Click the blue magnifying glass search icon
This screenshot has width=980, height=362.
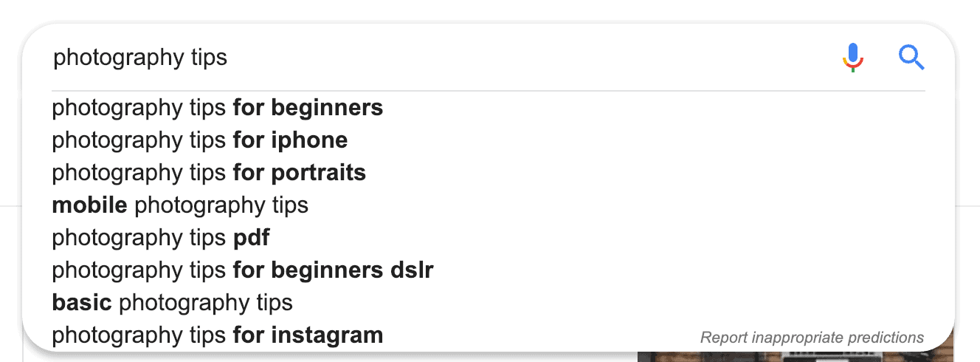pos(911,58)
